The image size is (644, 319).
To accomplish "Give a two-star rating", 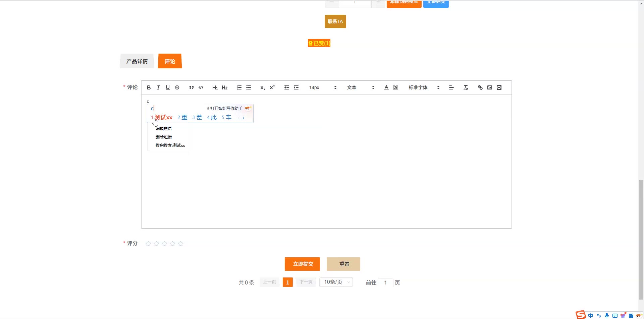I will pyautogui.click(x=156, y=244).
